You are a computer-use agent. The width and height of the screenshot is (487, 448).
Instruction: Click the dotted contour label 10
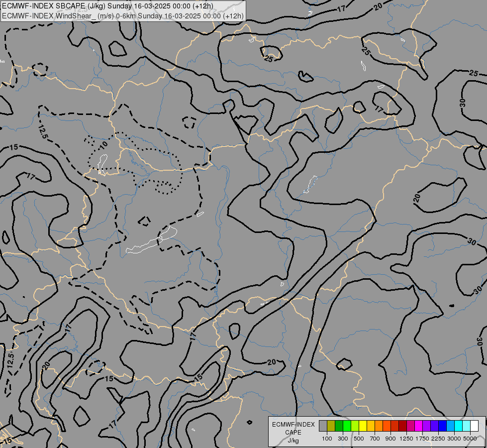pyautogui.click(x=103, y=144)
